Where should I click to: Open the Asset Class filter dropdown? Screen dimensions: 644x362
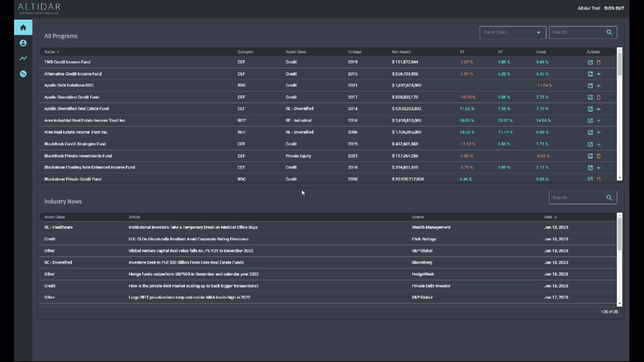[513, 32]
